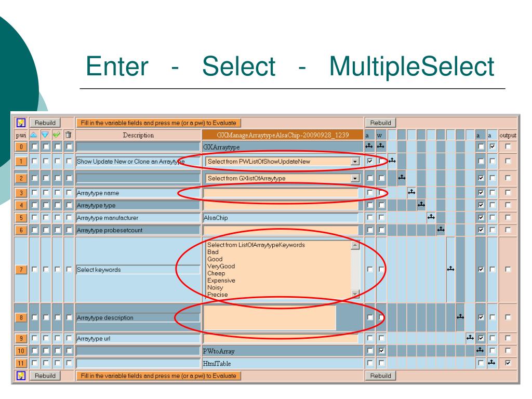This screenshot has width=532, height=399.
Task: Open the 'Select from PWListOfShowUpdateNew' dropdown
Action: click(x=282, y=162)
